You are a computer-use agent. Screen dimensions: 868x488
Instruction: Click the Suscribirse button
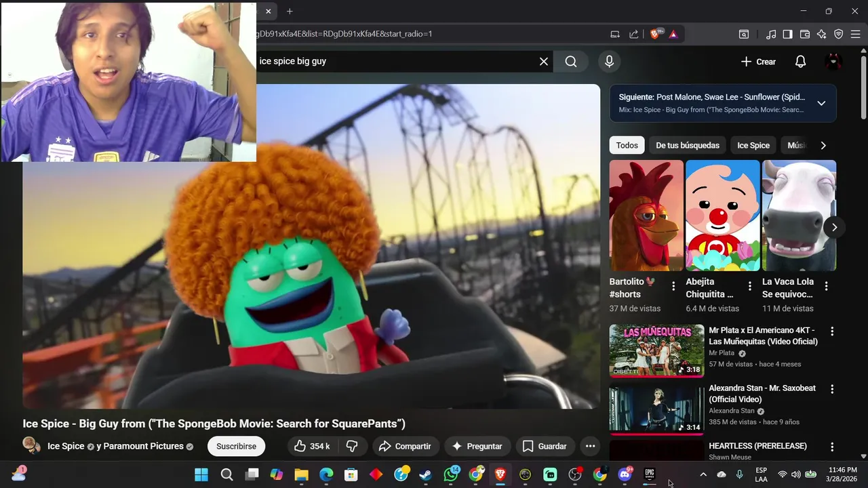pyautogui.click(x=236, y=446)
